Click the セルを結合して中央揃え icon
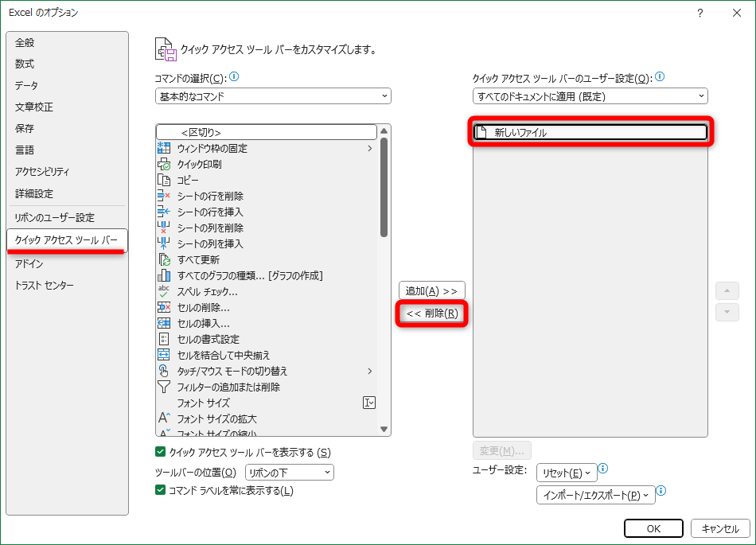 coord(164,355)
